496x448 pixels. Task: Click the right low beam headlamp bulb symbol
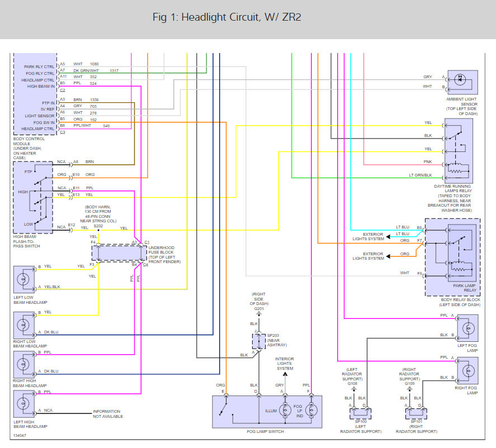coord(23,325)
